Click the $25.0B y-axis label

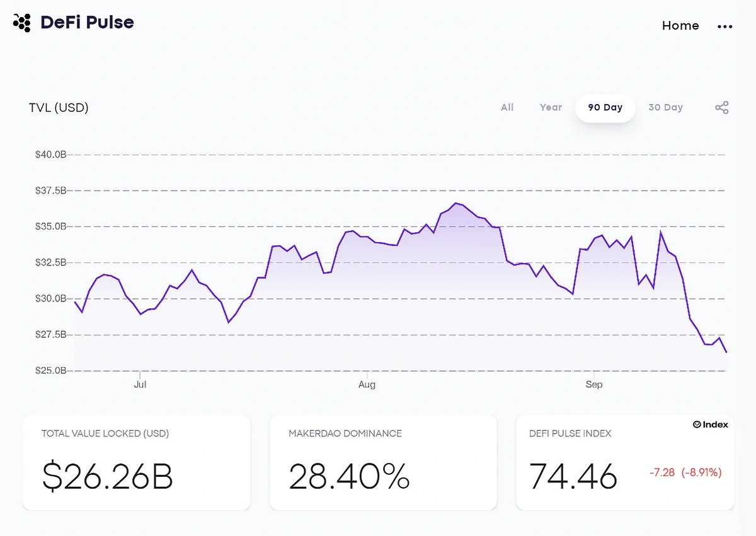(x=50, y=370)
